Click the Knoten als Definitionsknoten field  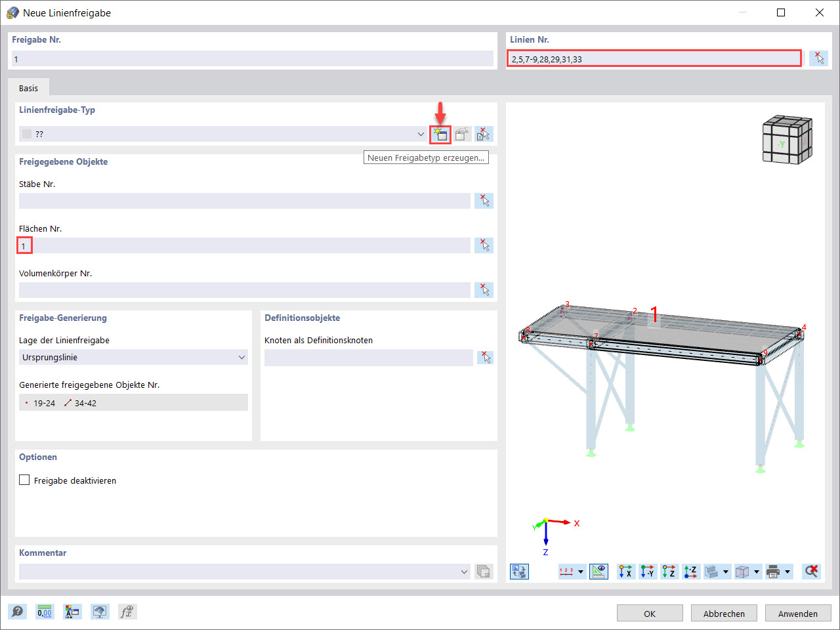(x=369, y=358)
